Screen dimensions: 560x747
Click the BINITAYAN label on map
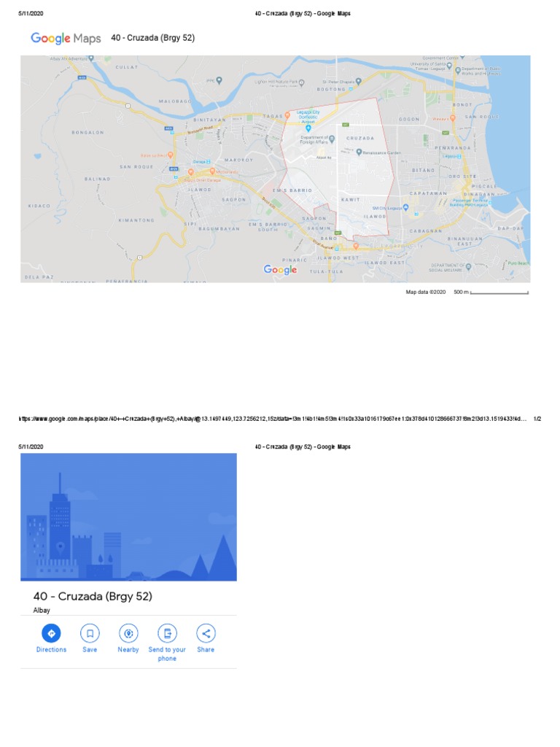coord(209,120)
